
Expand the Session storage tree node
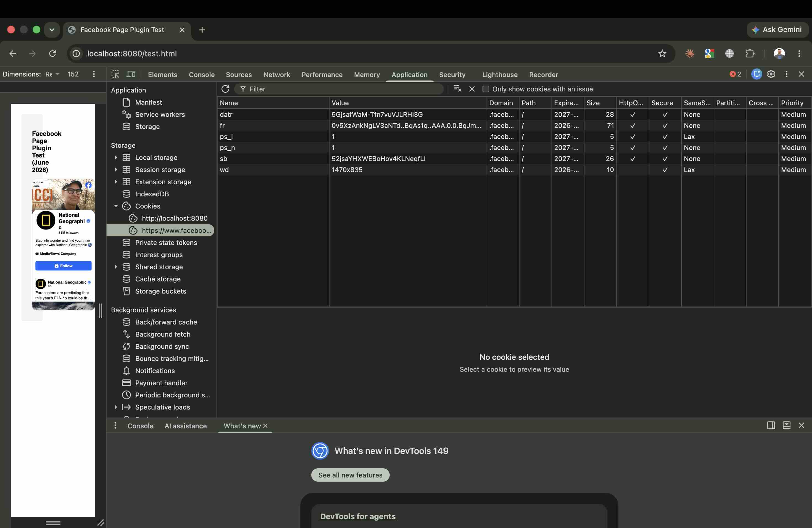116,170
